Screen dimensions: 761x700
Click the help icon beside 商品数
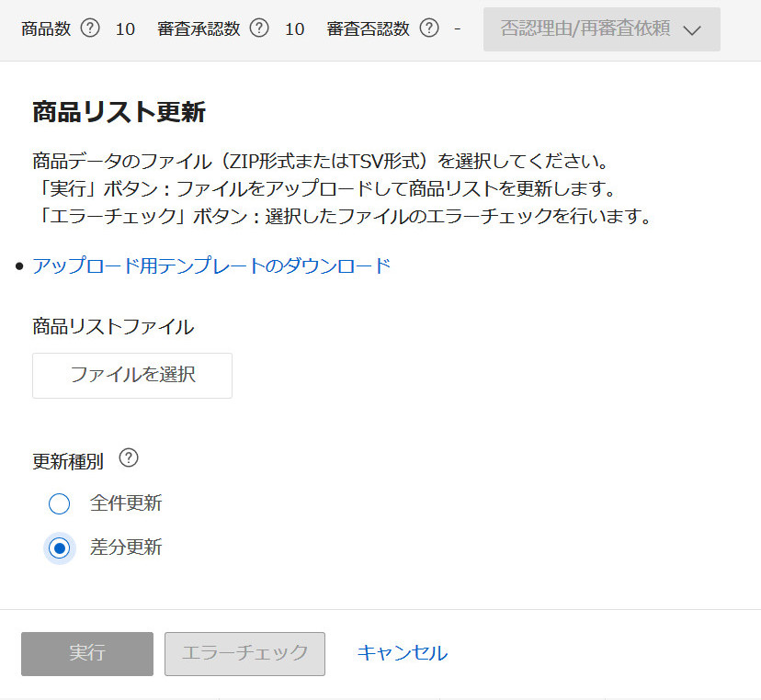click(90, 28)
